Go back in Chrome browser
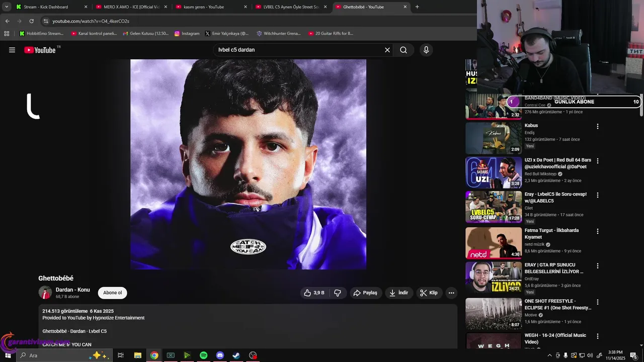644x362 pixels. [x=7, y=21]
